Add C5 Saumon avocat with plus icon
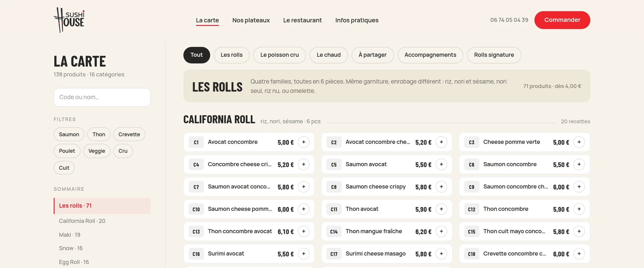Image resolution: width=644 pixels, height=268 pixels. tap(441, 164)
